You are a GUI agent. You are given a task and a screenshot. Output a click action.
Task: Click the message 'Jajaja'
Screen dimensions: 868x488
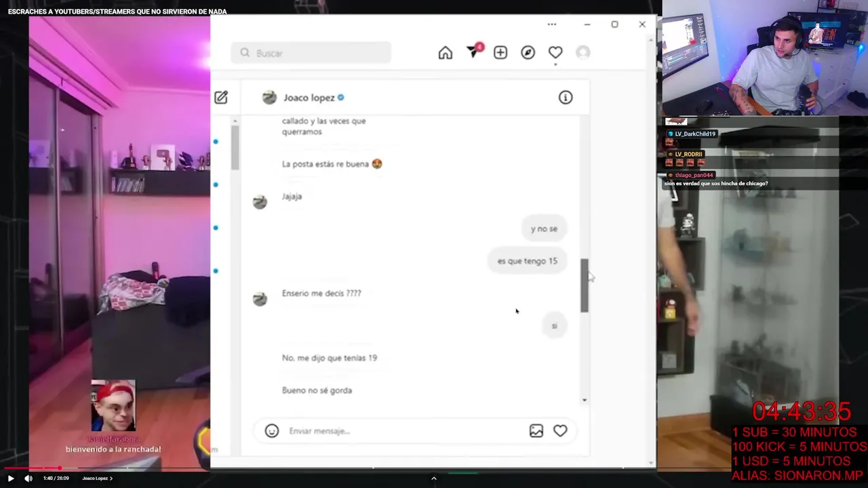[x=292, y=197]
